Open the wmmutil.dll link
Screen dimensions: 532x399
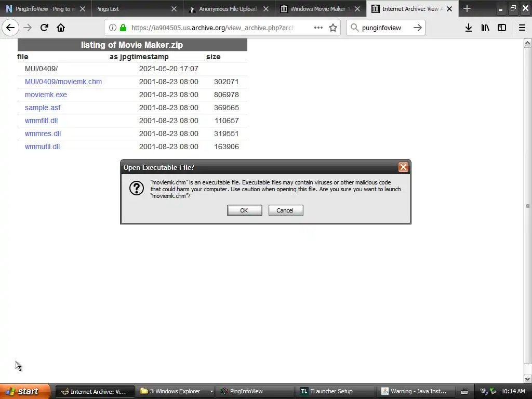click(42, 147)
